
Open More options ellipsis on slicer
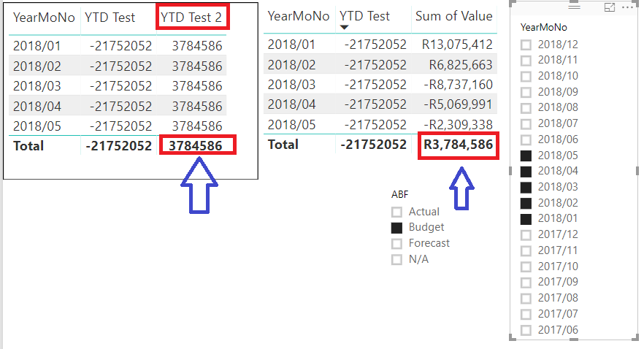coord(628,7)
